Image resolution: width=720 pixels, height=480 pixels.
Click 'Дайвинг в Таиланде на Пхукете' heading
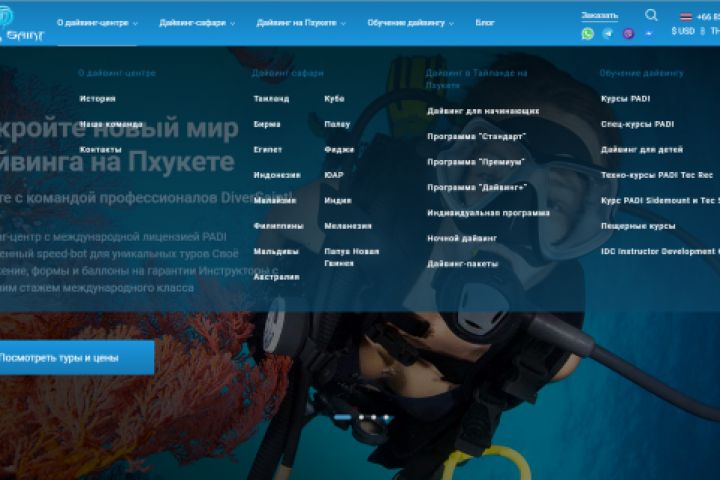(x=476, y=79)
